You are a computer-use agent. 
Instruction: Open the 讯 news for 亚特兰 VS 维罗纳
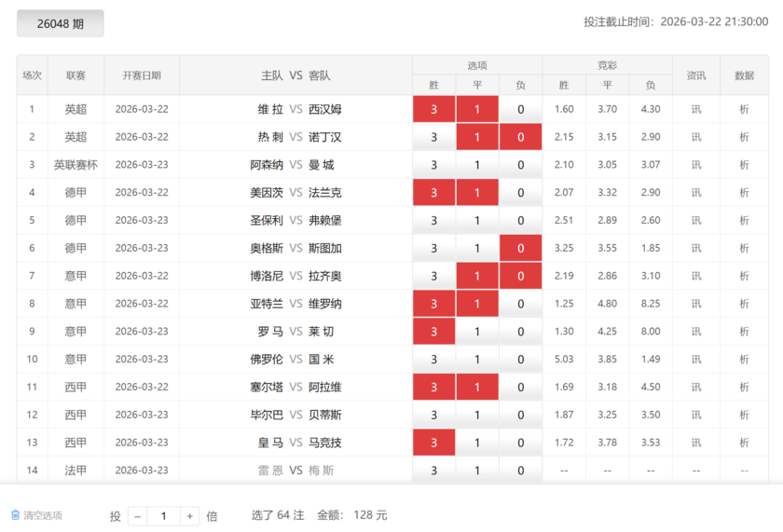point(696,304)
